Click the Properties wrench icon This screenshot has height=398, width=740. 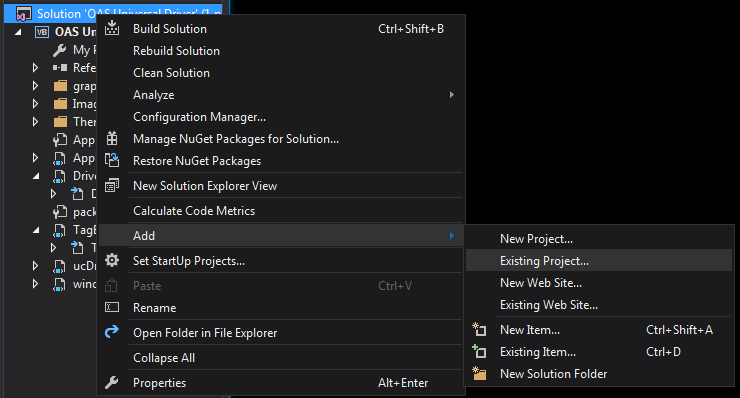tap(112, 382)
